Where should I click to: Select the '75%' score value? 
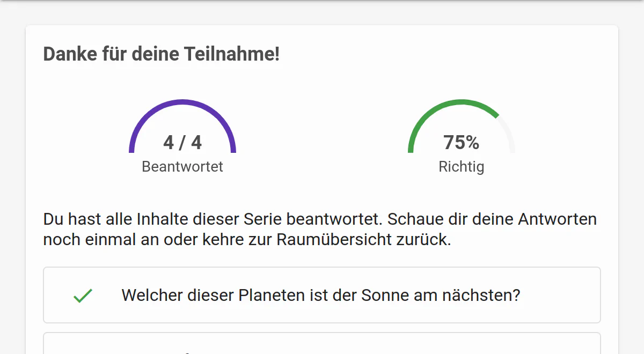(x=462, y=143)
